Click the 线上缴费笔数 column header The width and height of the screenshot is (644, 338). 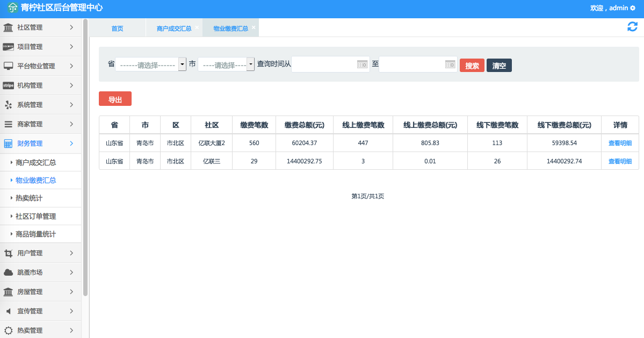[x=363, y=125]
